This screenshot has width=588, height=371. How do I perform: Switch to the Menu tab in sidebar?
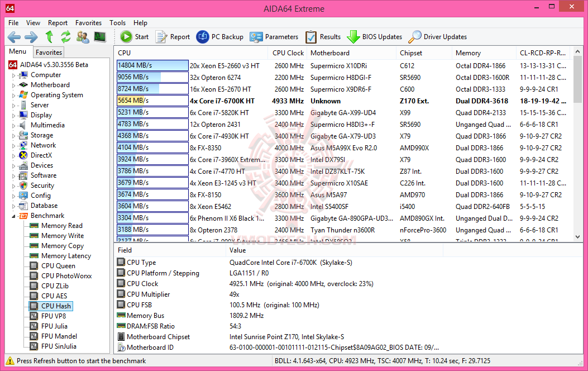point(18,51)
